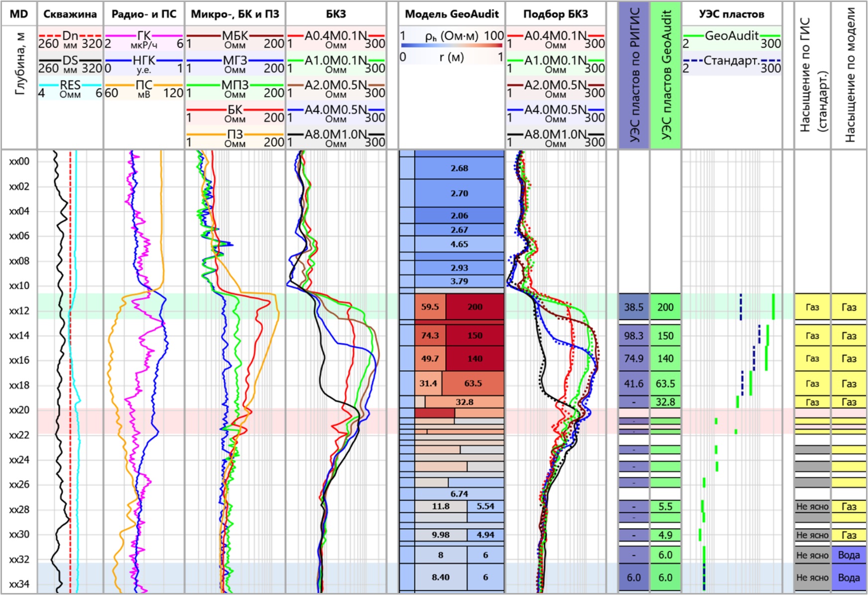Select the НГК curve legend entry
The height and width of the screenshot is (595, 868).
(144, 61)
